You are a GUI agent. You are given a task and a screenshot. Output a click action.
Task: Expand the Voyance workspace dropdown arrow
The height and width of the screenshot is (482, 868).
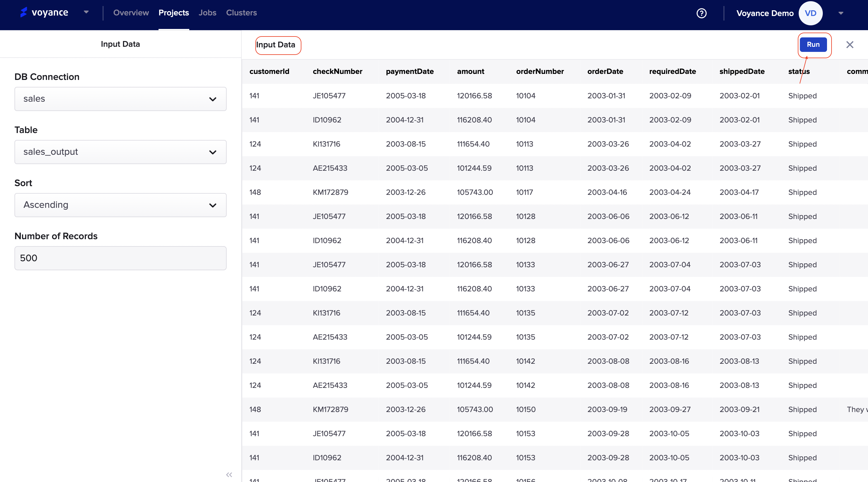point(86,12)
